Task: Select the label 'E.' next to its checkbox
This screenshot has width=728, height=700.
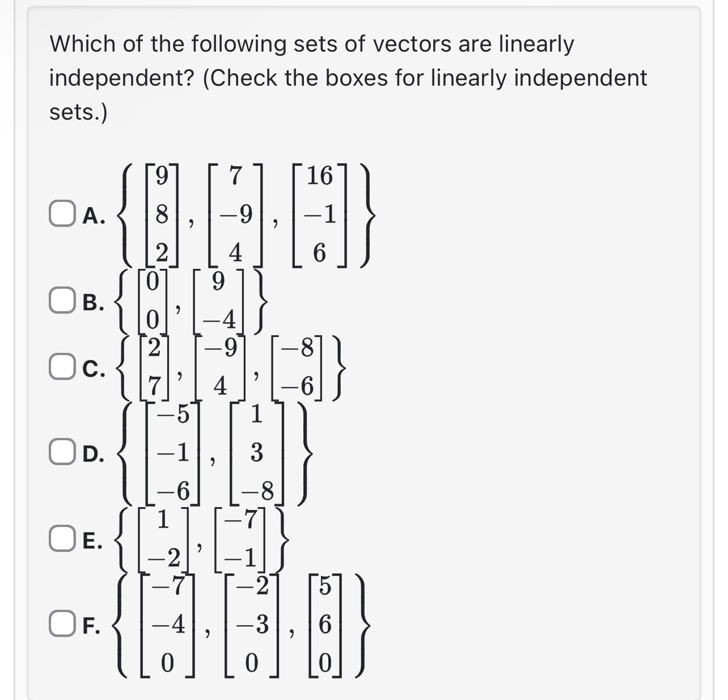Action: (x=92, y=541)
